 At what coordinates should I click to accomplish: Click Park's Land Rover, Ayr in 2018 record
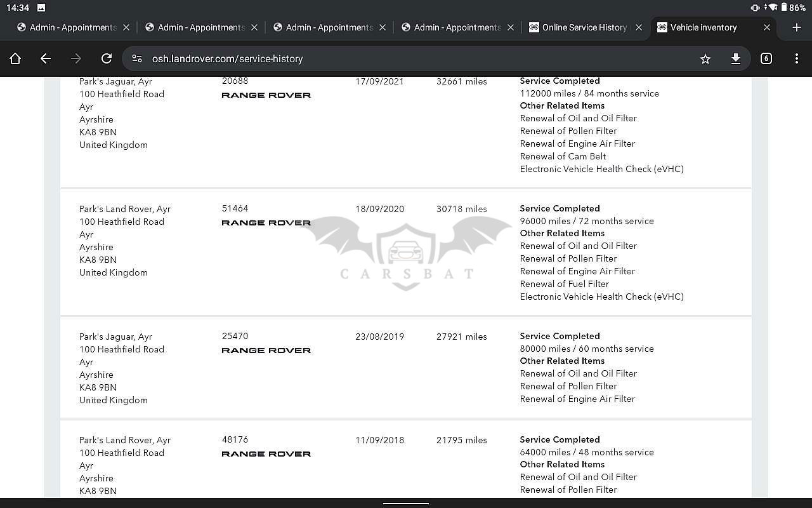(125, 440)
